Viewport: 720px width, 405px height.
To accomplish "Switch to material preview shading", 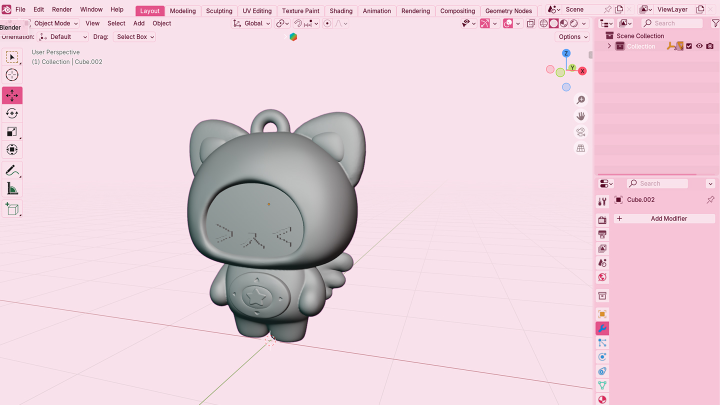I will tap(564, 23).
